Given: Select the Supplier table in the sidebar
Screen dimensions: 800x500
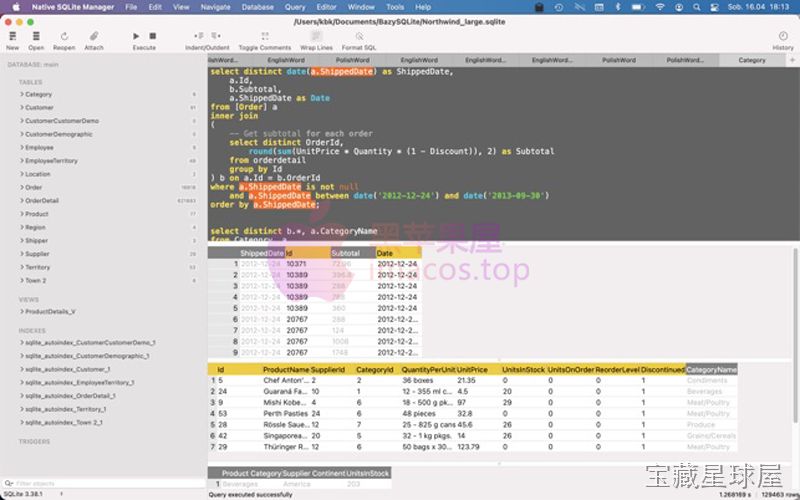Looking at the screenshot, I should [x=37, y=254].
